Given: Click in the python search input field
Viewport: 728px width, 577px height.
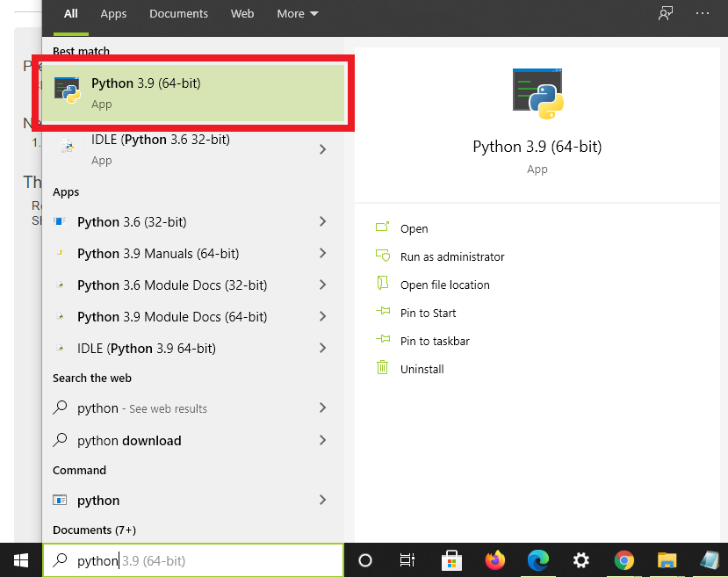Looking at the screenshot, I should pos(193,560).
